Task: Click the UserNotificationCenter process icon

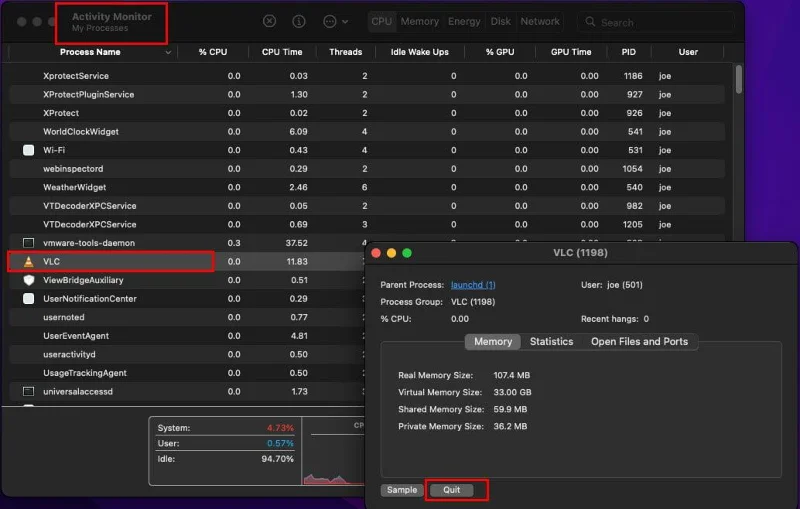Action: pos(28,299)
